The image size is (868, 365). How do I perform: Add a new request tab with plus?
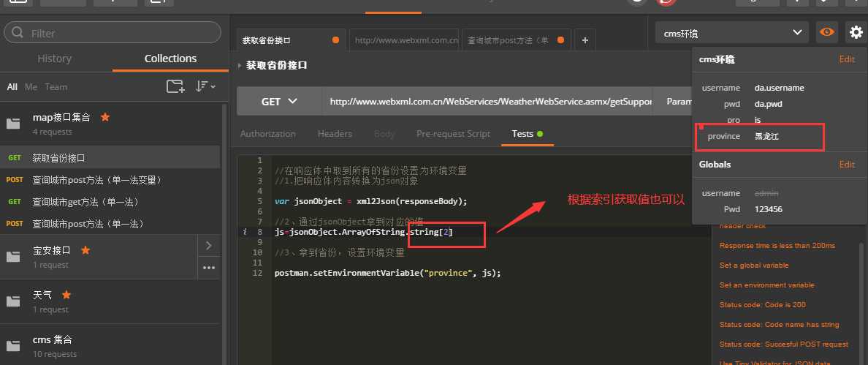pos(585,40)
